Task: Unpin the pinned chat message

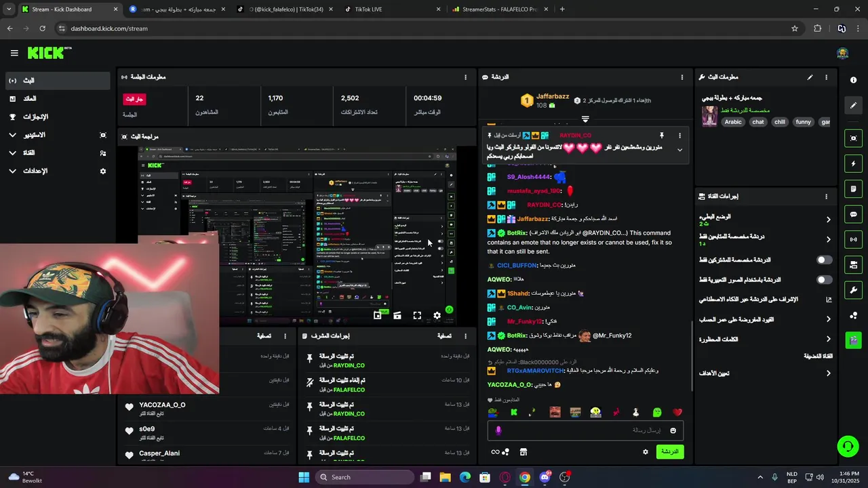Action: (x=661, y=136)
